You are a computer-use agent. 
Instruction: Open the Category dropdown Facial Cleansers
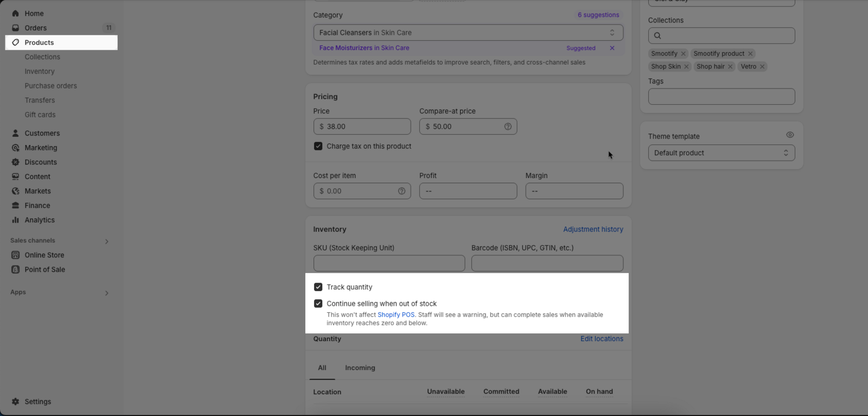coord(468,33)
